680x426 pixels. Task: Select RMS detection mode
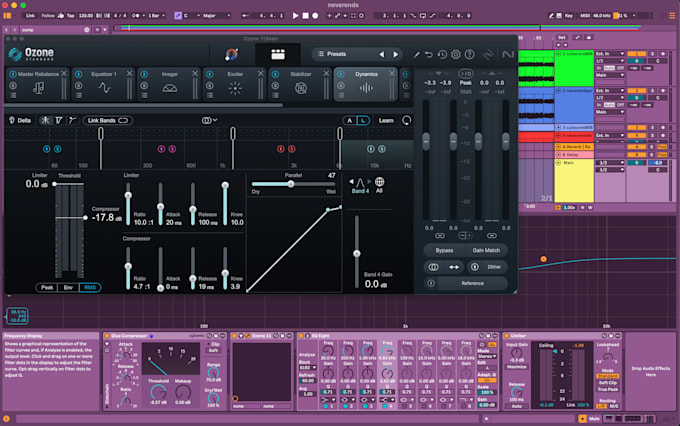point(90,288)
